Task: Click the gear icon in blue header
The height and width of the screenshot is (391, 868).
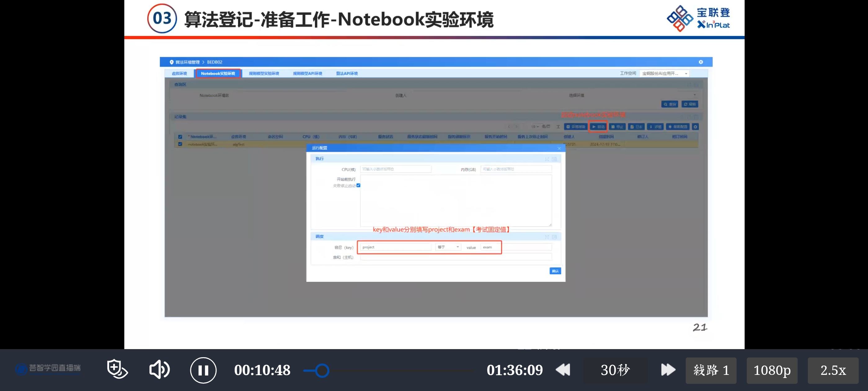Action: (701, 62)
